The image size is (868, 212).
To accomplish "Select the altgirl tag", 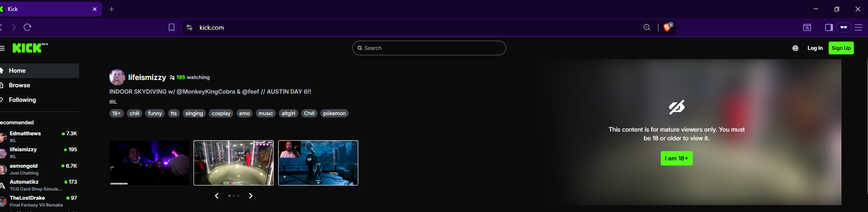I will pos(288,113).
